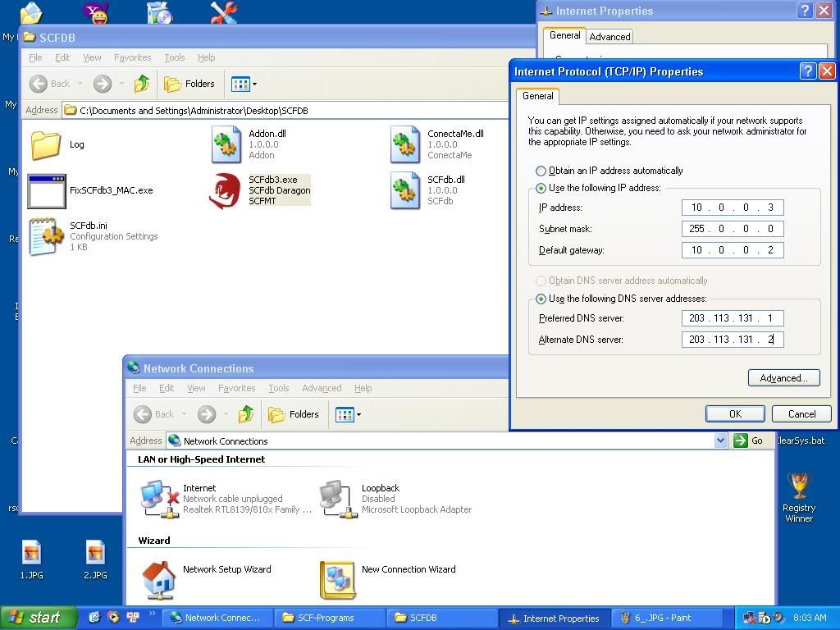Switch to Advanced tab in Internet Properties
Screen dimensions: 840x630
tap(609, 36)
